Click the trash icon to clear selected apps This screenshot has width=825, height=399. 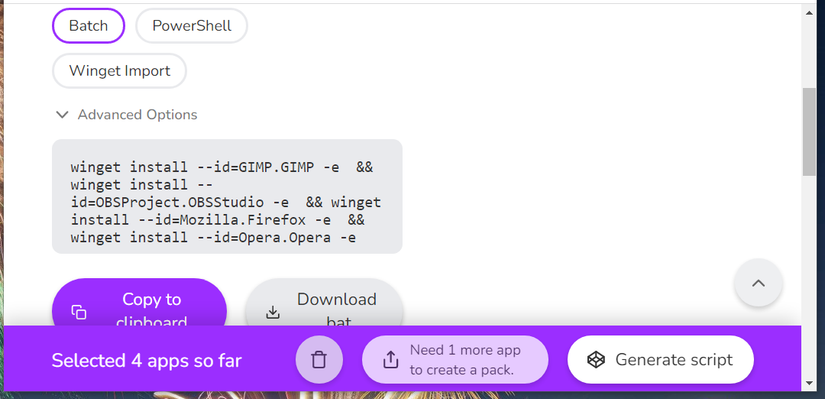319,360
